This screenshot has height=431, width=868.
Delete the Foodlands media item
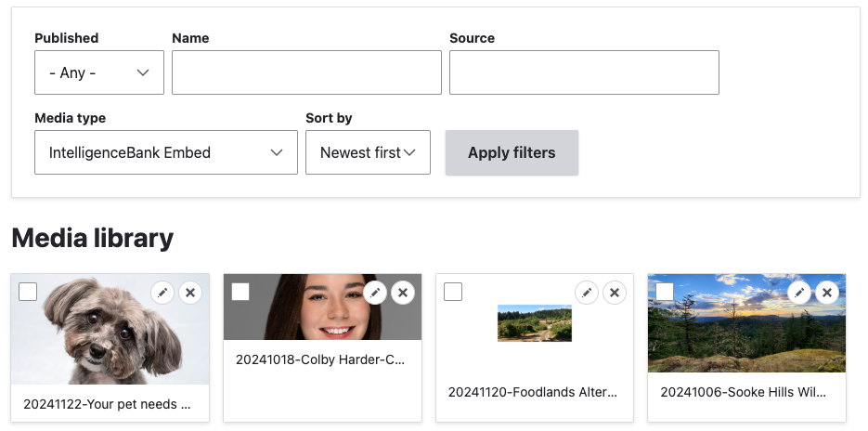point(615,293)
